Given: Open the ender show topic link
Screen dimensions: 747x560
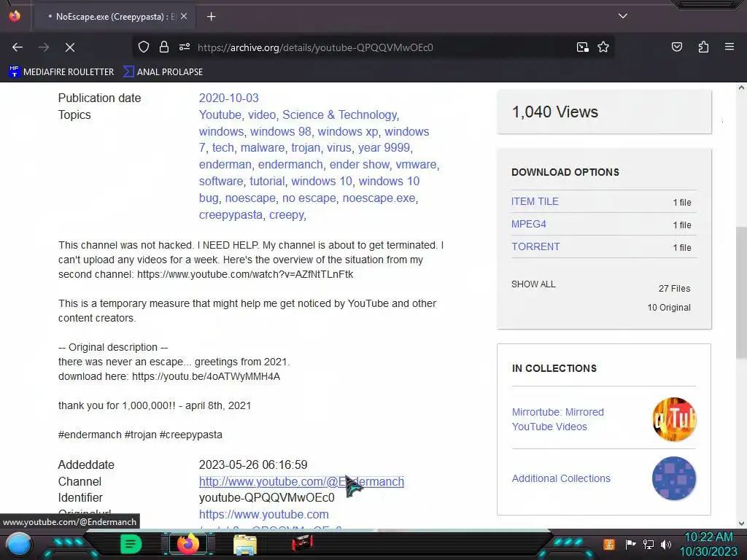Looking at the screenshot, I should pos(359,164).
